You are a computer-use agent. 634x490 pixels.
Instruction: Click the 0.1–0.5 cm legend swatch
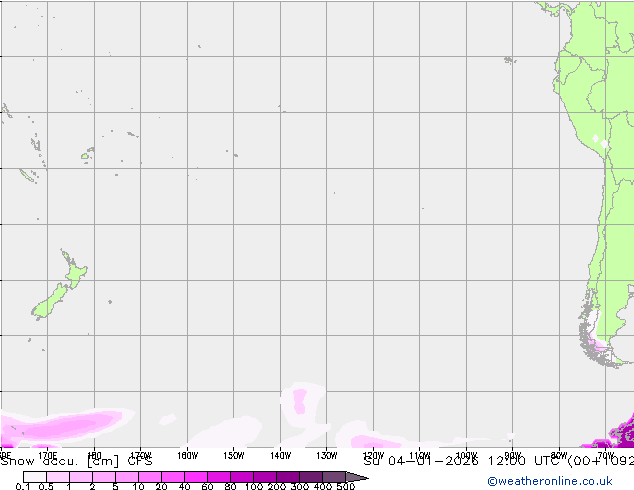click(x=35, y=477)
